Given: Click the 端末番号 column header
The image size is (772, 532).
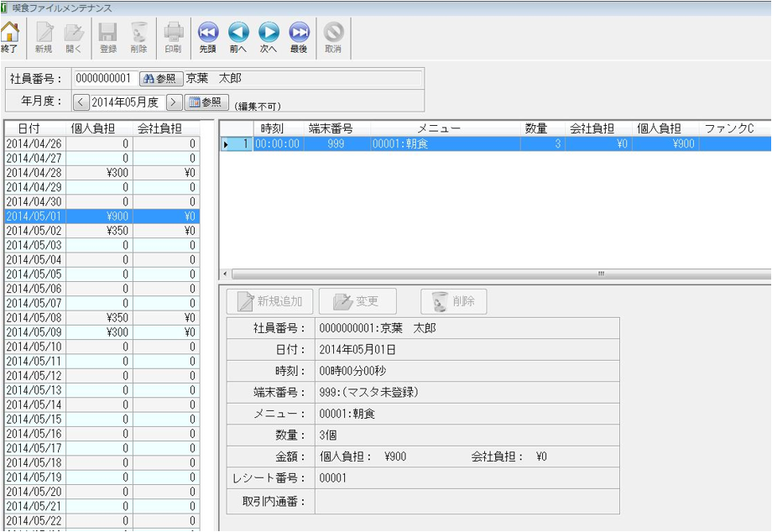Looking at the screenshot, I should click(336, 128).
